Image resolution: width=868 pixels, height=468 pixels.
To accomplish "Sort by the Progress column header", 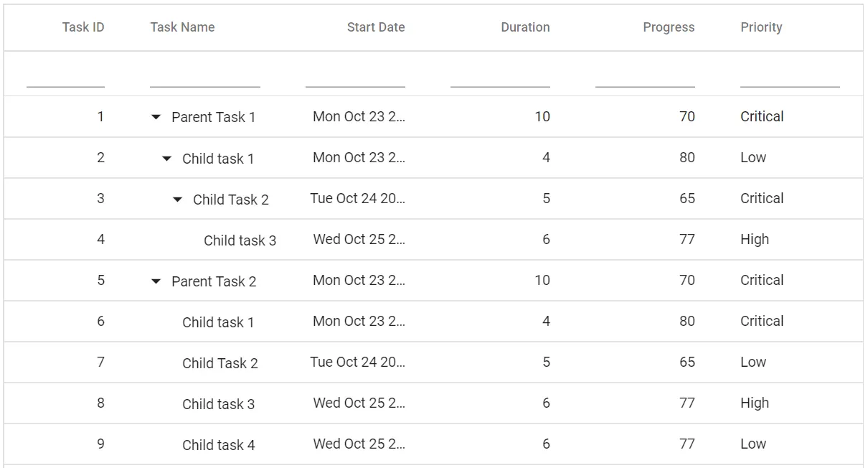I will 668,27.
